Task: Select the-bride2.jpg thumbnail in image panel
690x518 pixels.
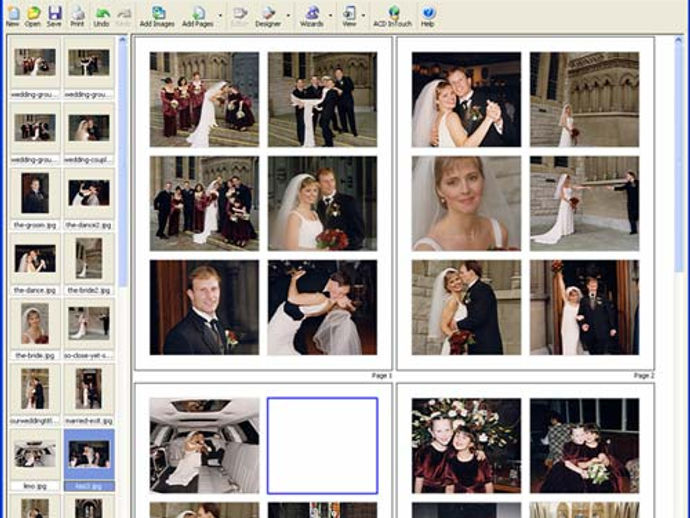Action: (88, 258)
